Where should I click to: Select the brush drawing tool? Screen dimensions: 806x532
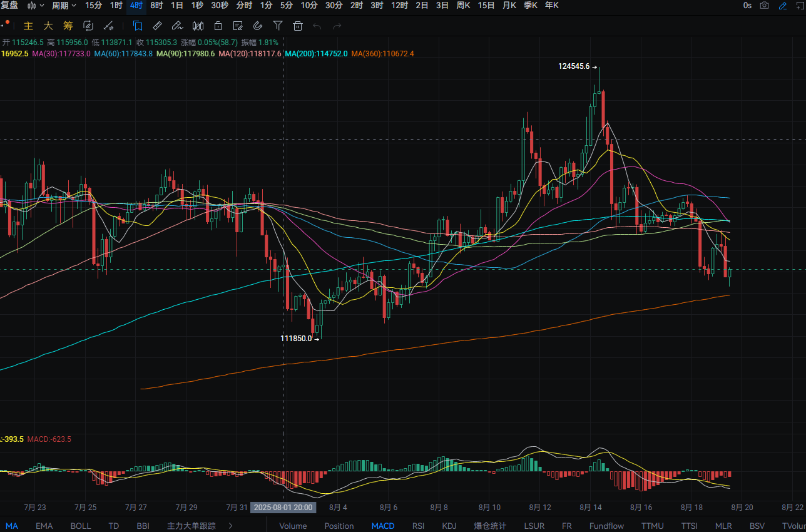coord(177,26)
